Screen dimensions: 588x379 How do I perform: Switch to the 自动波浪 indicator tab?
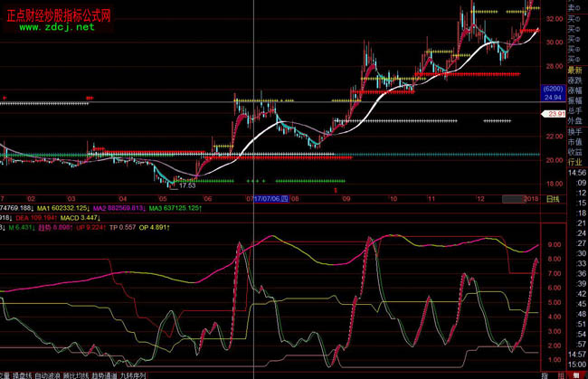(71, 374)
